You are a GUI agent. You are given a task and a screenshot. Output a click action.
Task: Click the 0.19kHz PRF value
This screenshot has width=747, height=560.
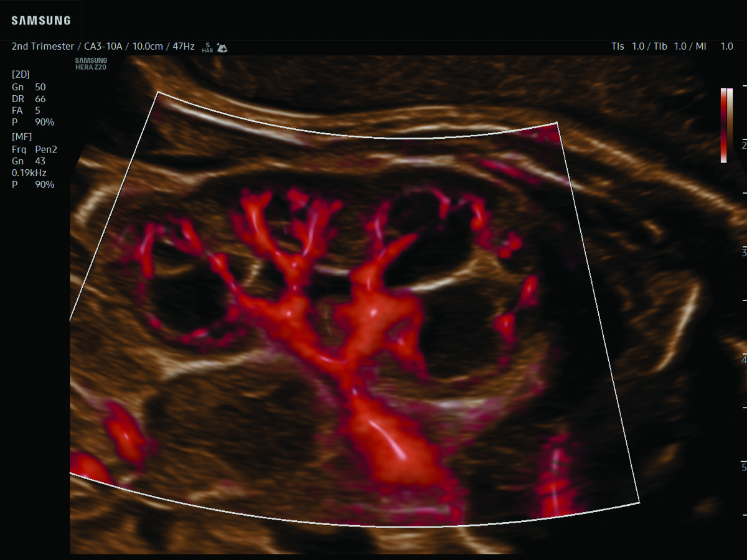29,173
